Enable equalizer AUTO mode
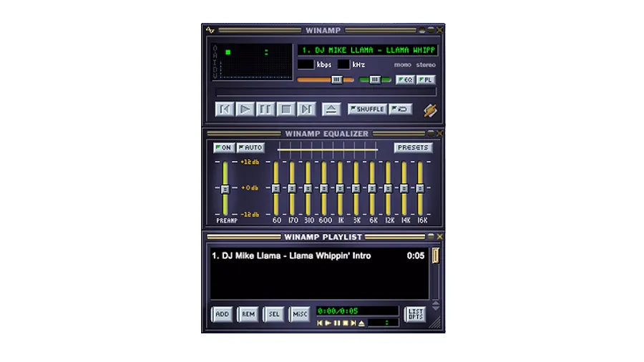Viewport: 644px width, 362px height. [250, 147]
